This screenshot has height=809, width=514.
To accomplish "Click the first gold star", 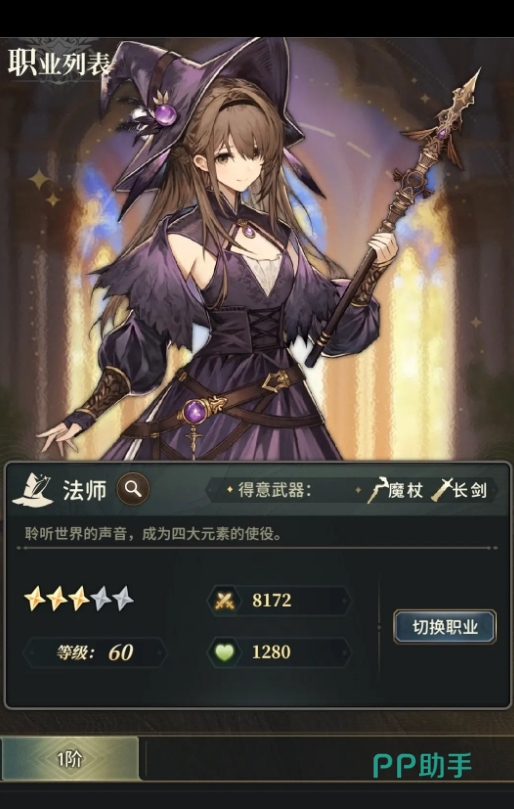I will (35, 600).
